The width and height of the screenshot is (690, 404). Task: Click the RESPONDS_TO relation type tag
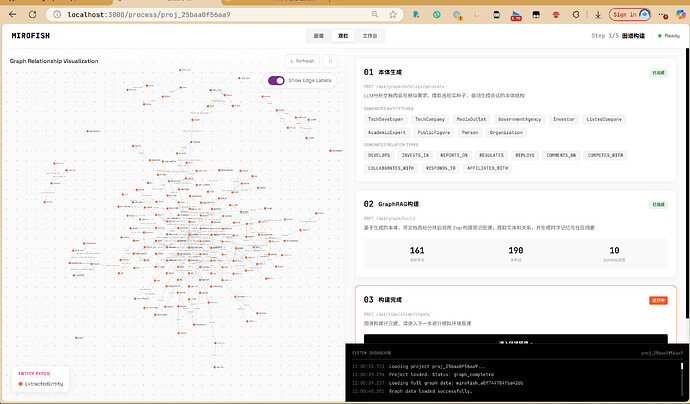tap(440, 168)
